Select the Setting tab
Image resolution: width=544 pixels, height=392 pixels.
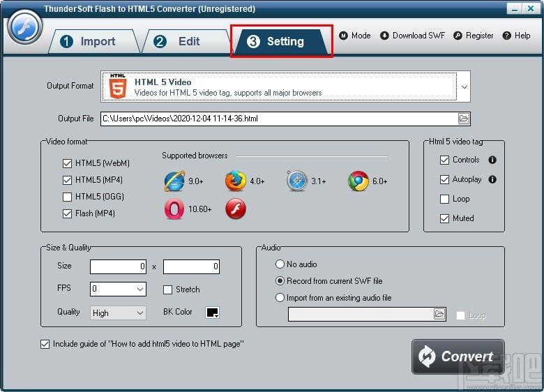[x=281, y=41]
